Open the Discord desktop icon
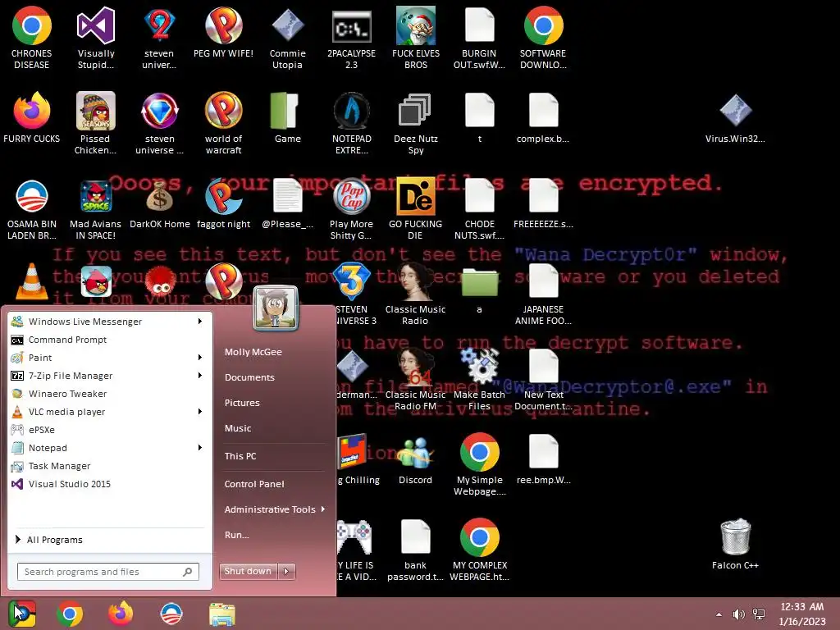 click(x=416, y=459)
